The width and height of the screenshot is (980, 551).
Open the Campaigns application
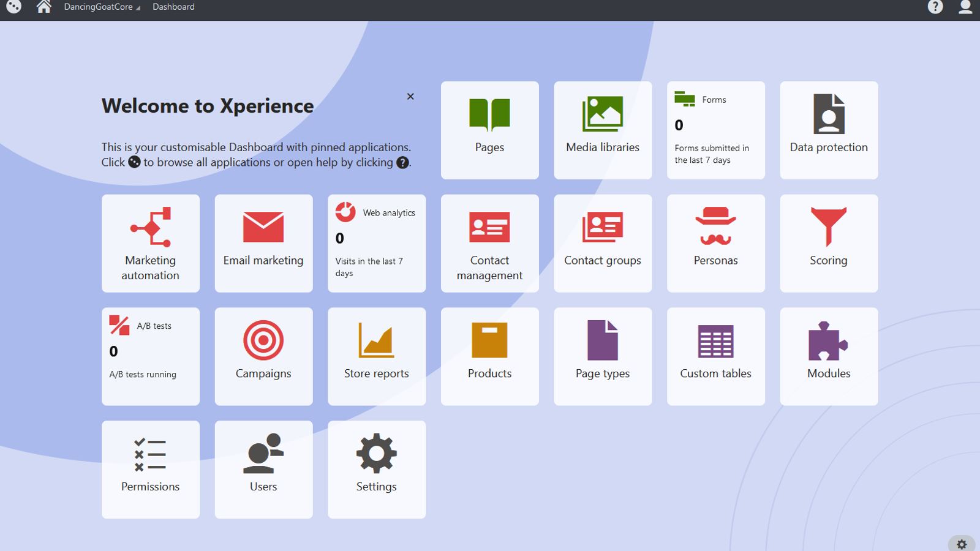263,356
